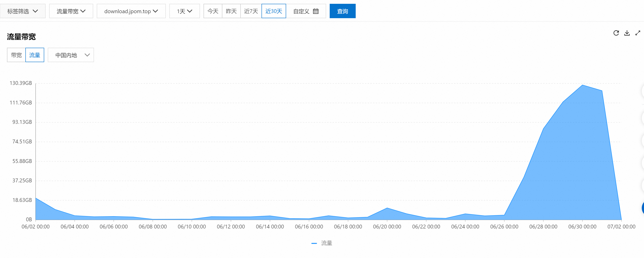
Task: Click the refresh chart icon
Action: [x=616, y=33]
